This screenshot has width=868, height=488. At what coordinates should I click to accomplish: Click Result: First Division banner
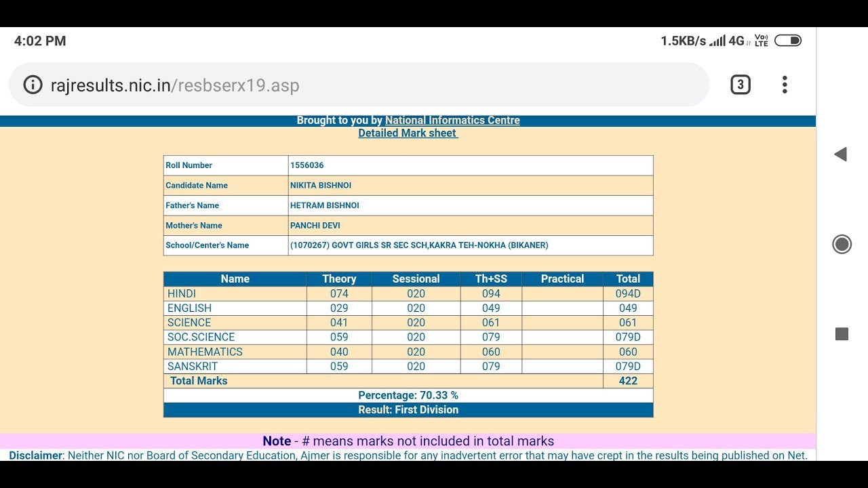(408, 410)
